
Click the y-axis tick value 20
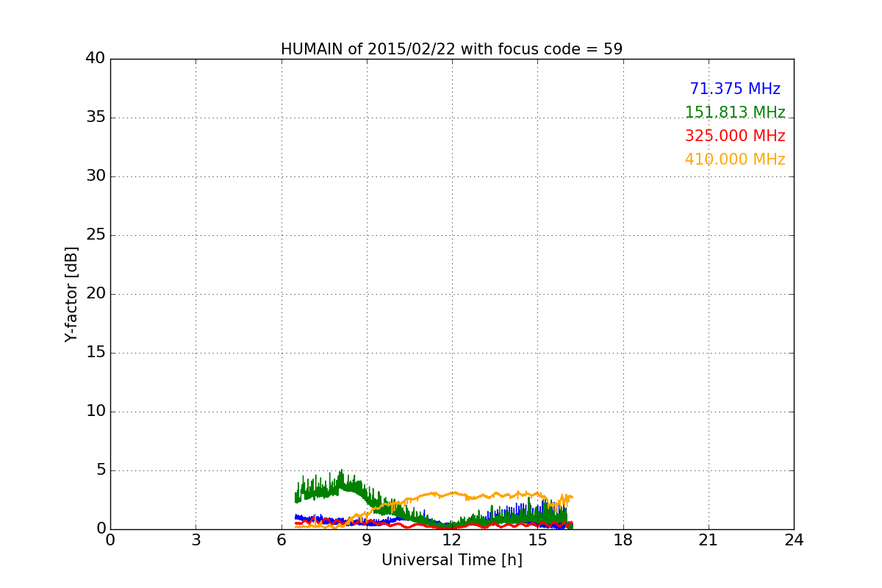[96, 294]
